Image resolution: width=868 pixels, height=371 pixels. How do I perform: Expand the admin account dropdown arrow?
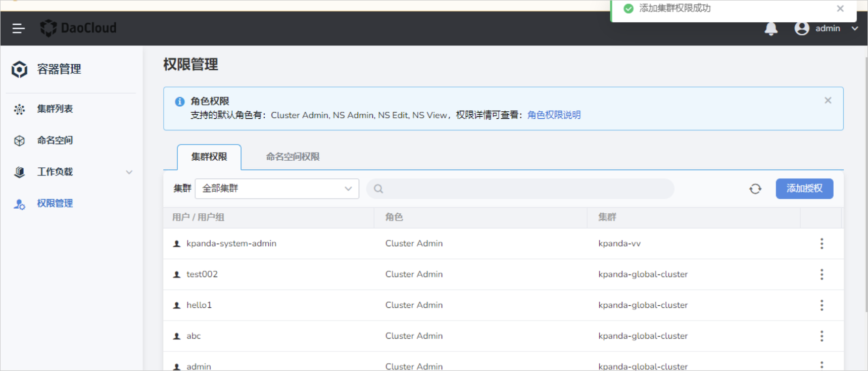click(855, 28)
